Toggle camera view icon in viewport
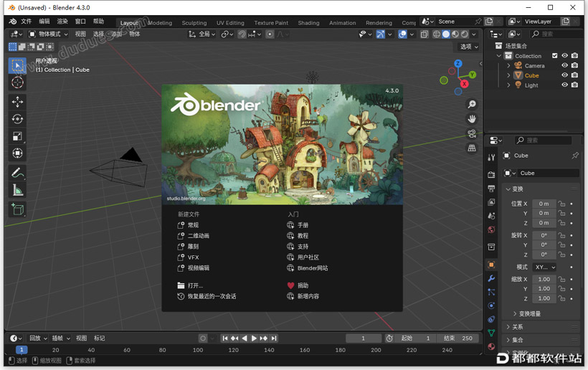The image size is (588, 370). coord(472,133)
